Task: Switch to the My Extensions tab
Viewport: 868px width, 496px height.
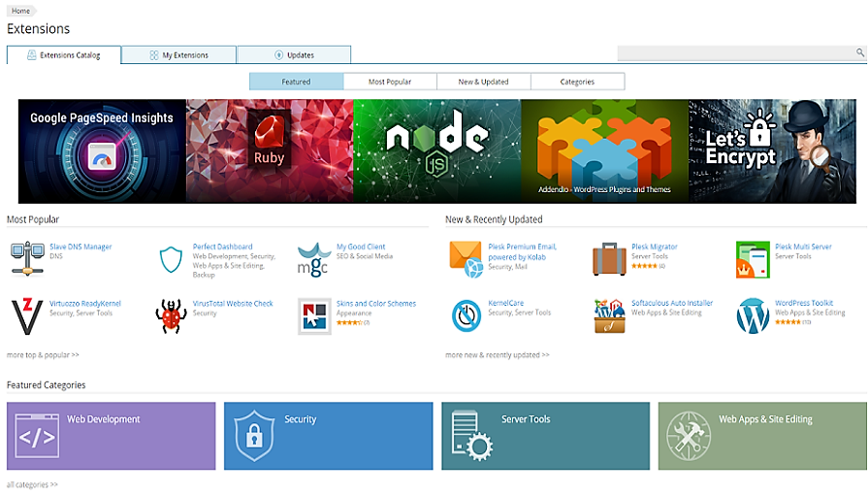Action: 179,55
